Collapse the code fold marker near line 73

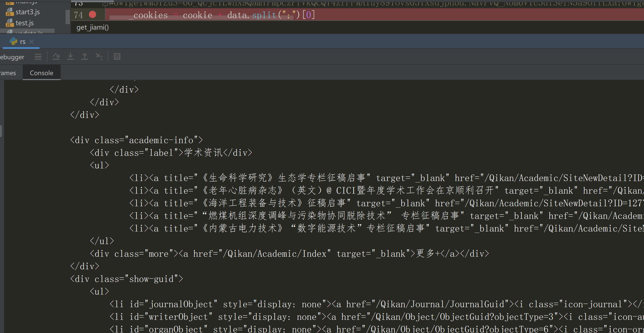tap(105, 4)
